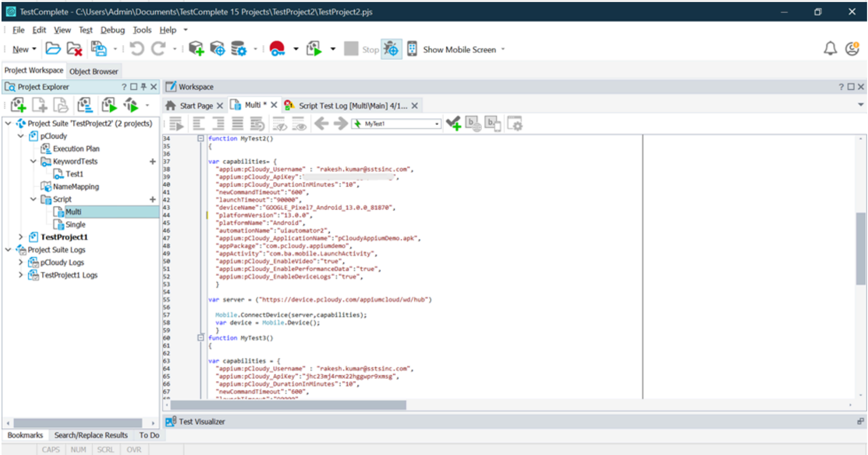
Task: Open the MyTest1 routine dropdown
Action: [437, 124]
